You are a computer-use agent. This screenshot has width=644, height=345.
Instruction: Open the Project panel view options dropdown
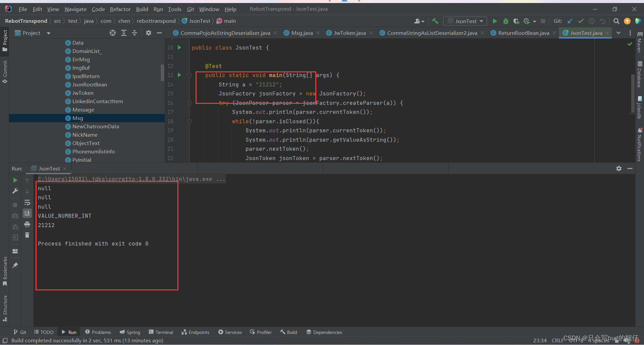48,33
